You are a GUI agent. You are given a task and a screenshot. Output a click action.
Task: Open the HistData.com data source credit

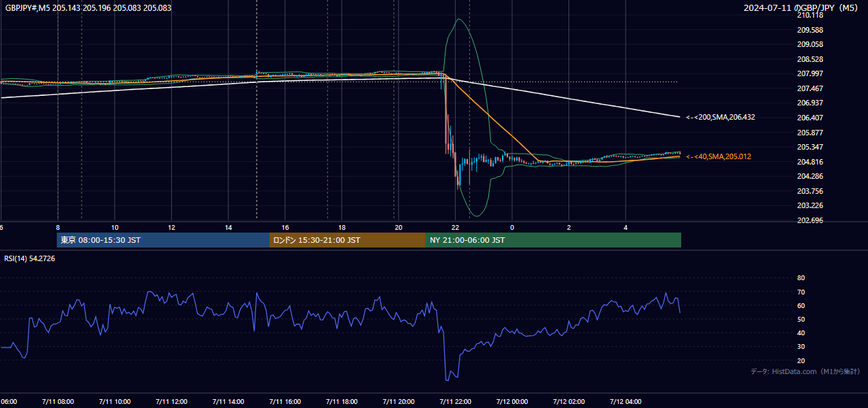(806, 371)
